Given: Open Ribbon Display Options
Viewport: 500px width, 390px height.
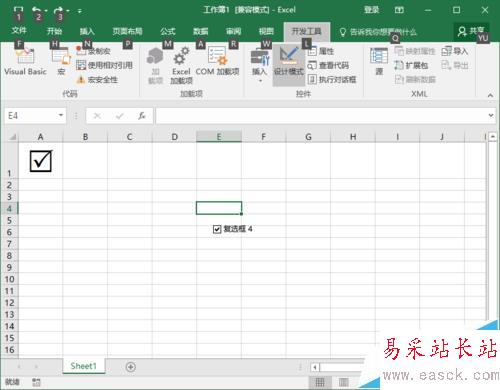Looking at the screenshot, I should coord(399,10).
